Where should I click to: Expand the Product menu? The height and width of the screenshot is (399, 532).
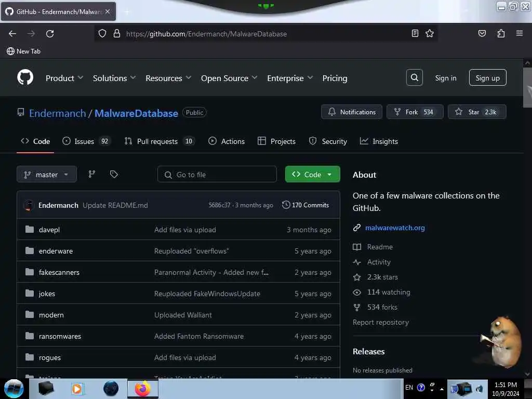(64, 78)
